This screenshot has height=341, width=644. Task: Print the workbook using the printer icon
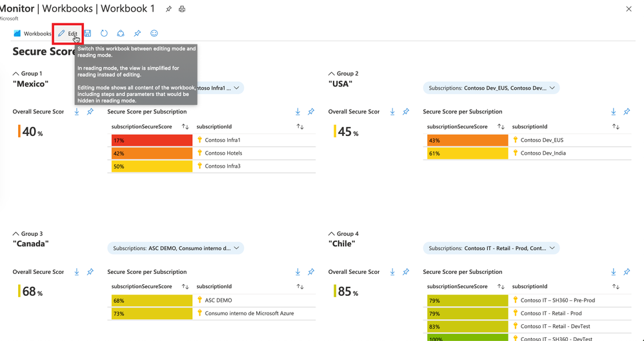pyautogui.click(x=182, y=9)
